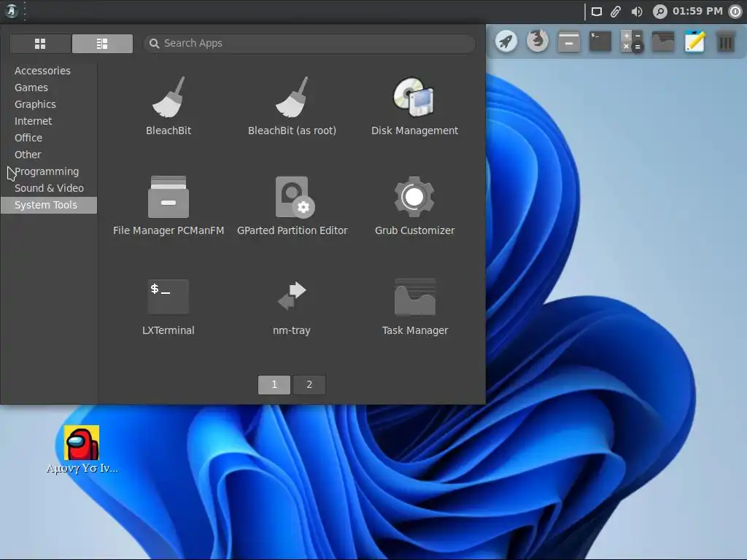Open the notepad icon in the dock
Screen dimensions: 747x560
(694, 42)
